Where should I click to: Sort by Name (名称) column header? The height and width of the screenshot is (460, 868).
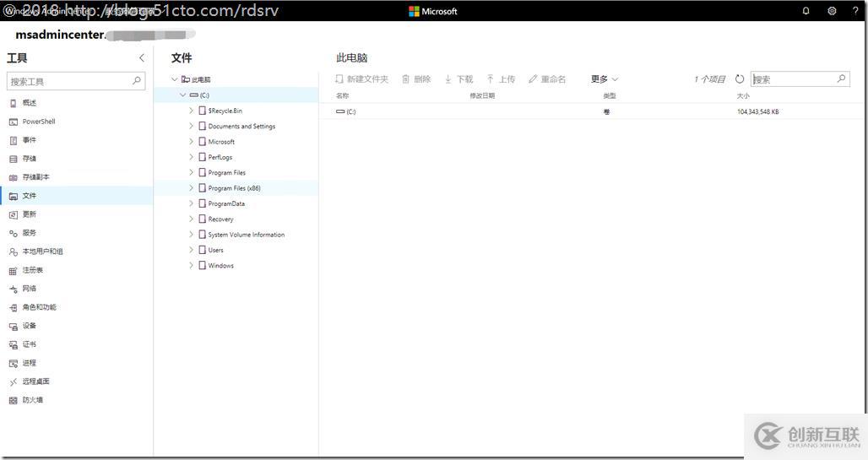(343, 95)
